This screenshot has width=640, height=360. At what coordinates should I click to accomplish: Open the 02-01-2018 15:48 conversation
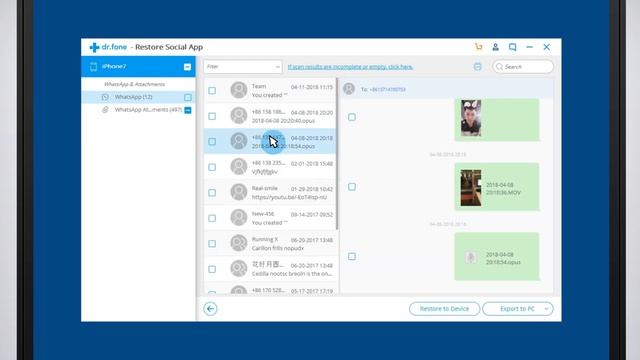coord(270,167)
